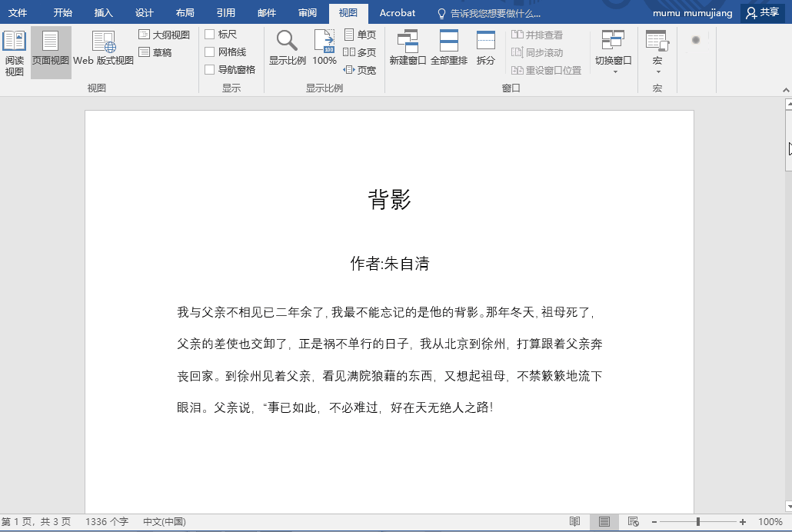Viewport: 792px width, 532px height.
Task: Open a new window (新建窗口)
Action: coord(408,48)
